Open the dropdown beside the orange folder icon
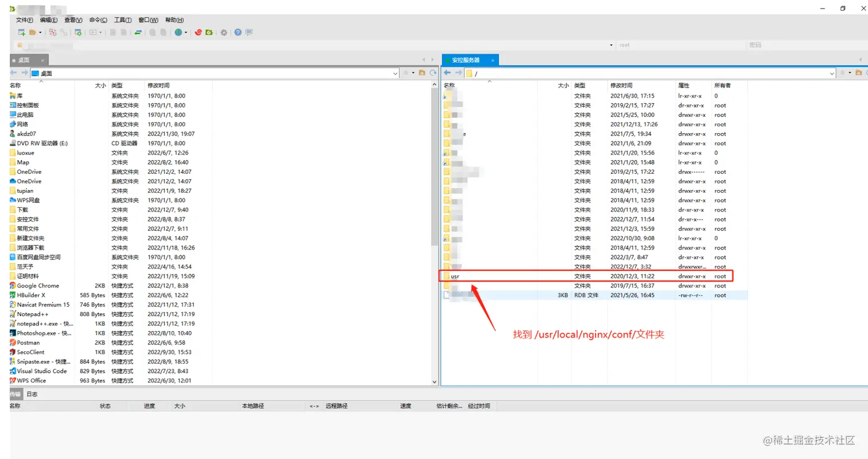Viewport: 868px width, 459px height. click(40, 33)
